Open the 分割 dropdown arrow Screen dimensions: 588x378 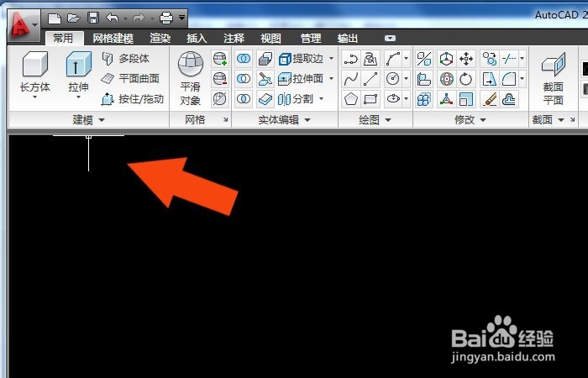pos(322,99)
